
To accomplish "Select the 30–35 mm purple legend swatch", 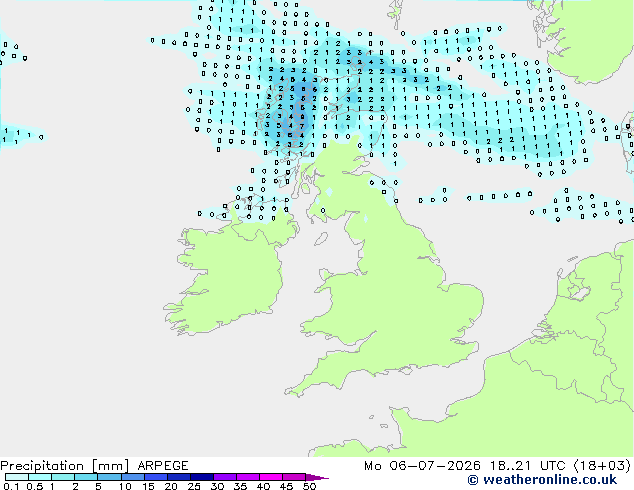I will pos(225,477).
